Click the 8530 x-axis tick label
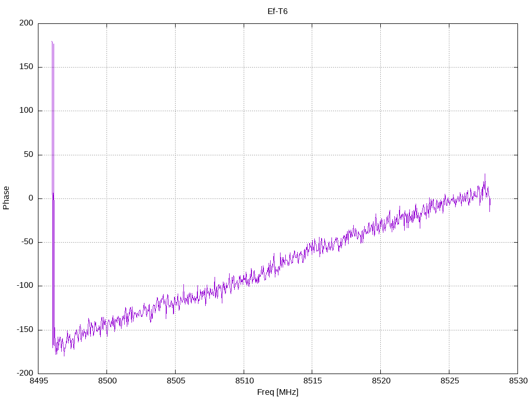 [517, 381]
